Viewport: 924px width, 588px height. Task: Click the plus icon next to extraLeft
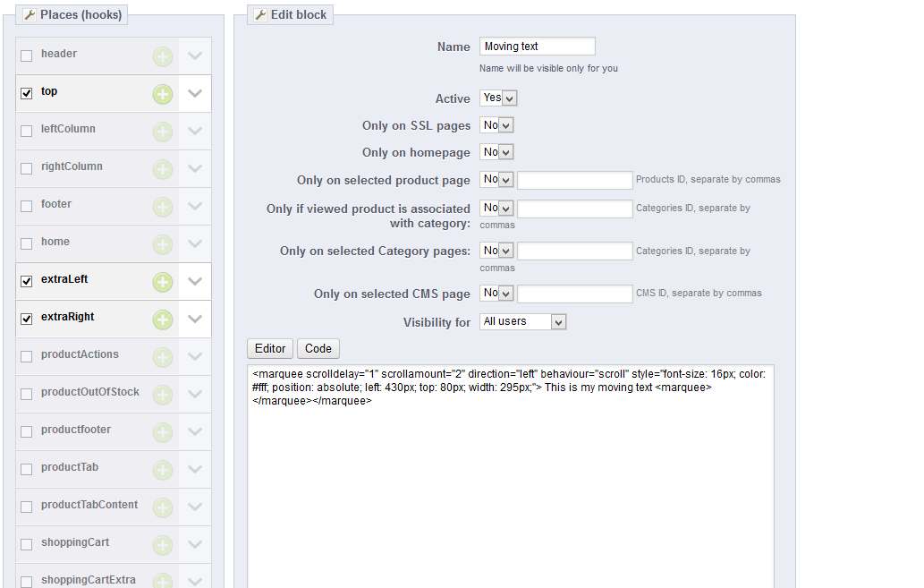click(x=163, y=282)
